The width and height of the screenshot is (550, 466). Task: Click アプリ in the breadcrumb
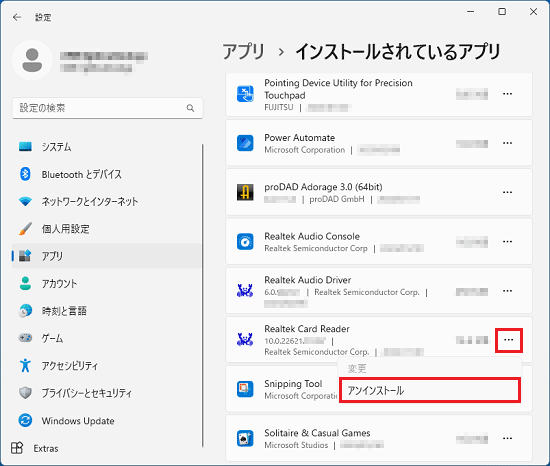[243, 52]
